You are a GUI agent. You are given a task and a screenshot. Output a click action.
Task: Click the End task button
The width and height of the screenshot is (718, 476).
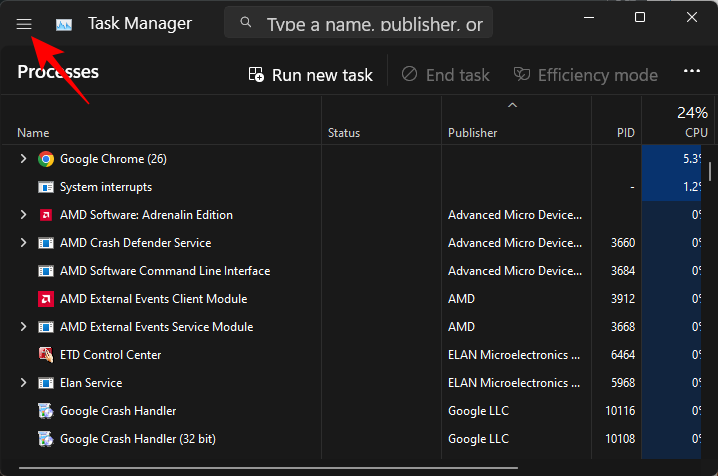(446, 75)
